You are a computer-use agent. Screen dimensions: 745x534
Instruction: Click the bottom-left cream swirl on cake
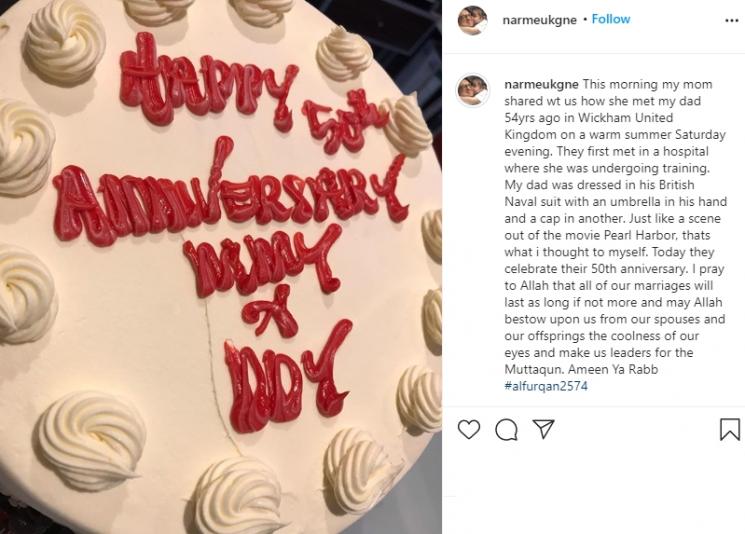click(x=90, y=439)
